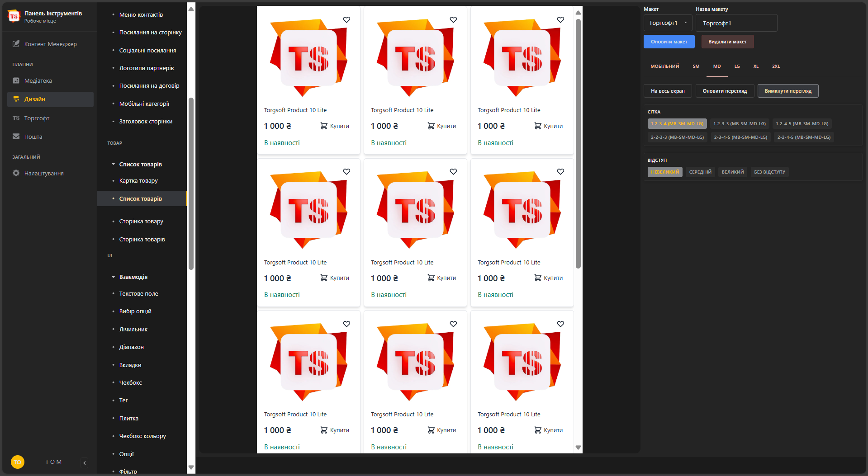868x476 pixels.
Task: Open Логотипи партнерів in the tree
Action: 147,68
